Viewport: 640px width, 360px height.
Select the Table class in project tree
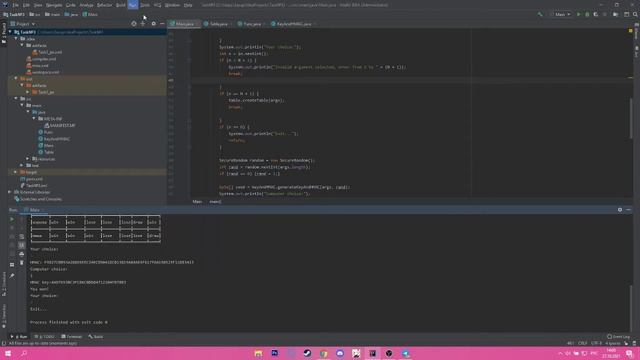46,152
